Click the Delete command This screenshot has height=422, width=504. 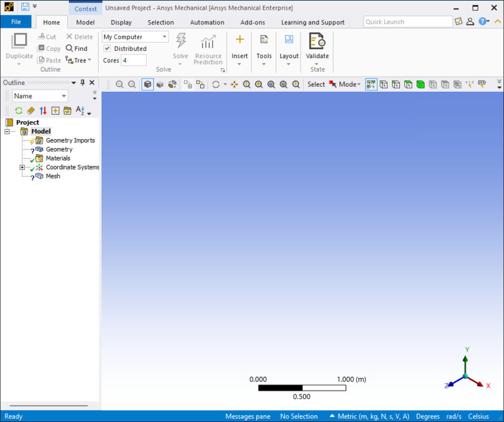pyautogui.click(x=80, y=37)
